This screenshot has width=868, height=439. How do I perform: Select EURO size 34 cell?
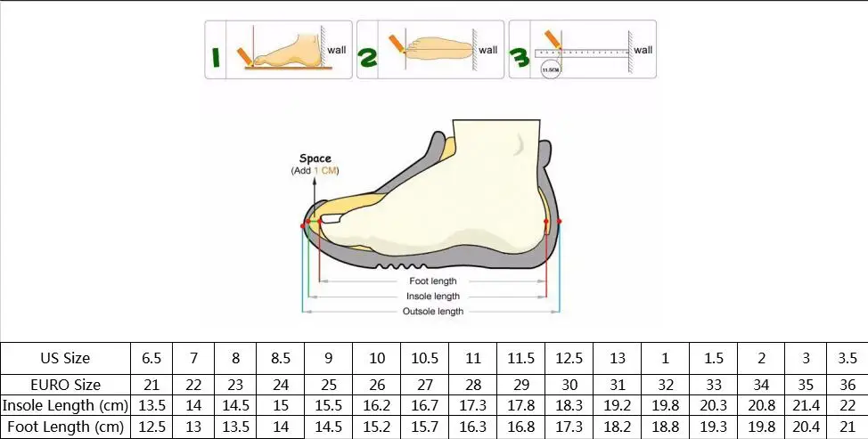coord(762,385)
